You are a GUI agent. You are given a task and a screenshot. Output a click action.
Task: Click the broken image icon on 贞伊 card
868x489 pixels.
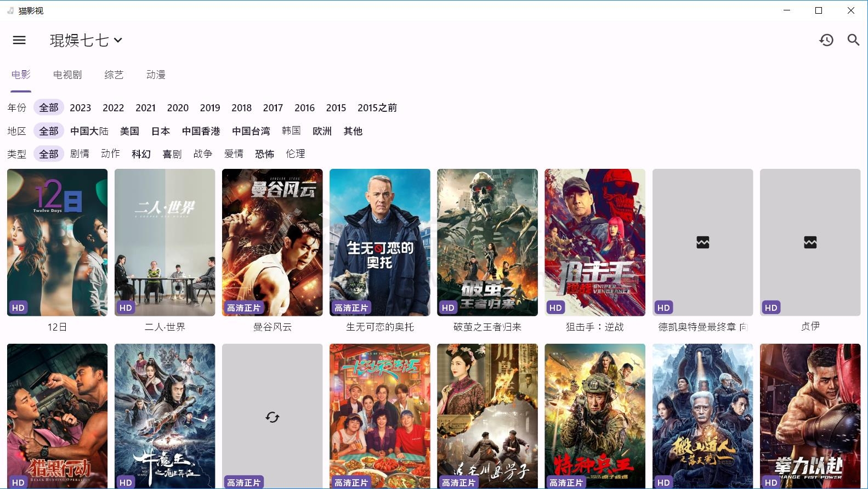point(810,242)
